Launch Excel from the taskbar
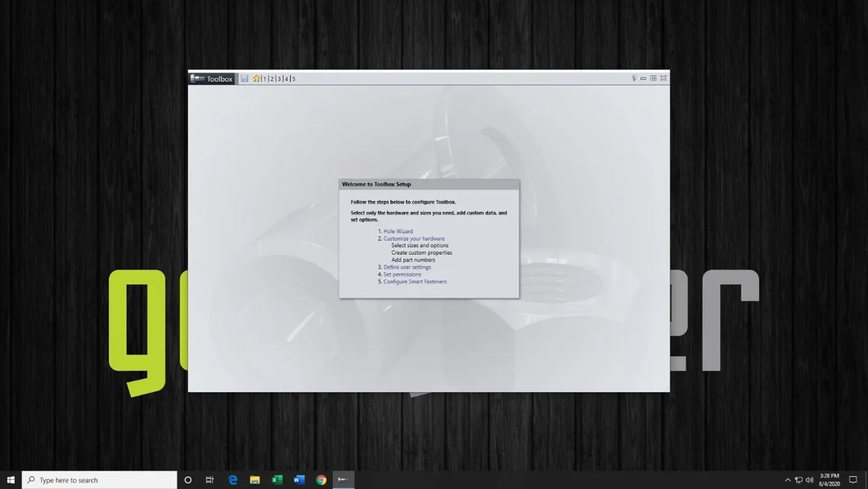 (x=277, y=480)
